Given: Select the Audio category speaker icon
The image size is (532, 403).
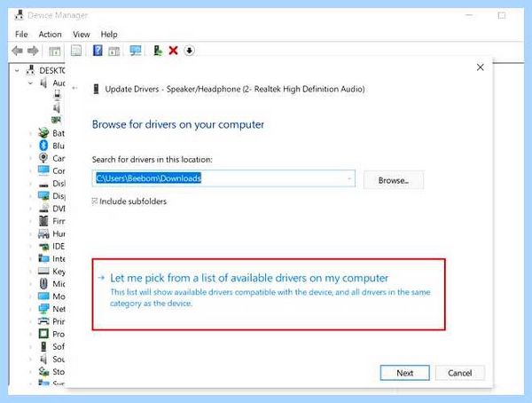Looking at the screenshot, I should tap(43, 83).
